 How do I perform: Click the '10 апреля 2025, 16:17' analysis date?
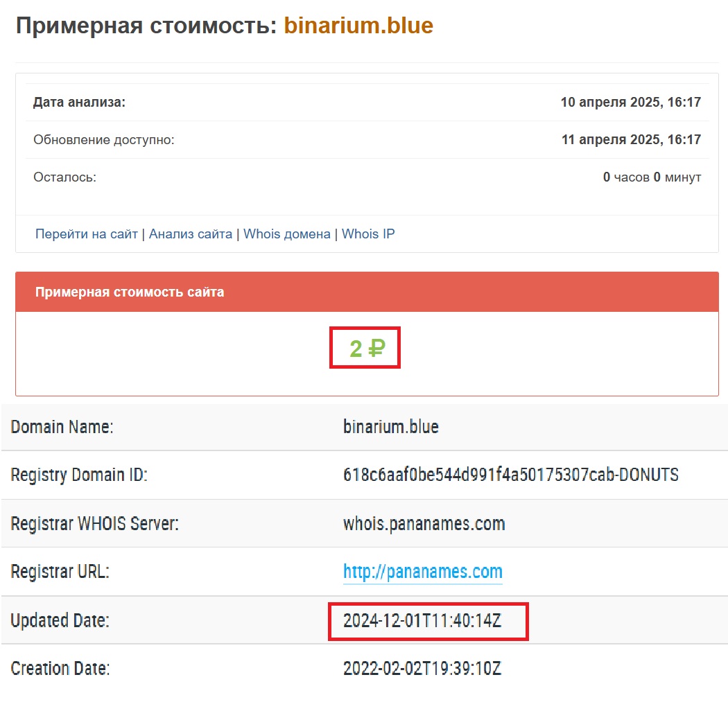631,103
